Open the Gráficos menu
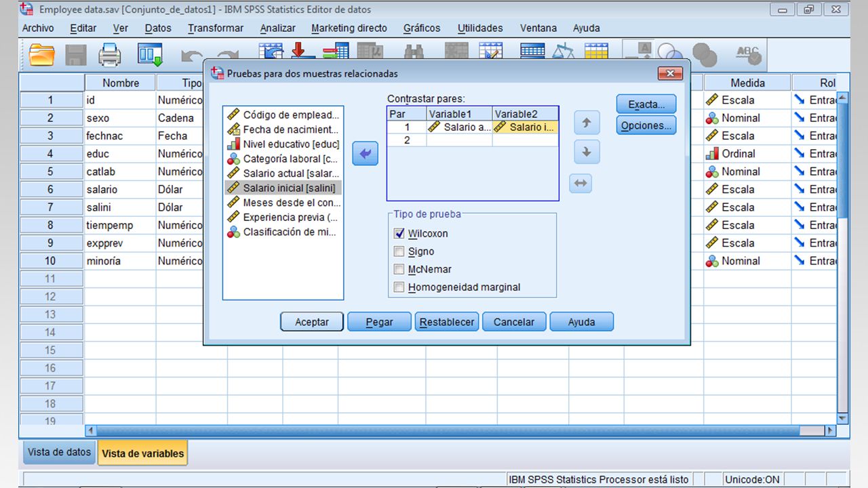This screenshot has width=868, height=488. (422, 28)
